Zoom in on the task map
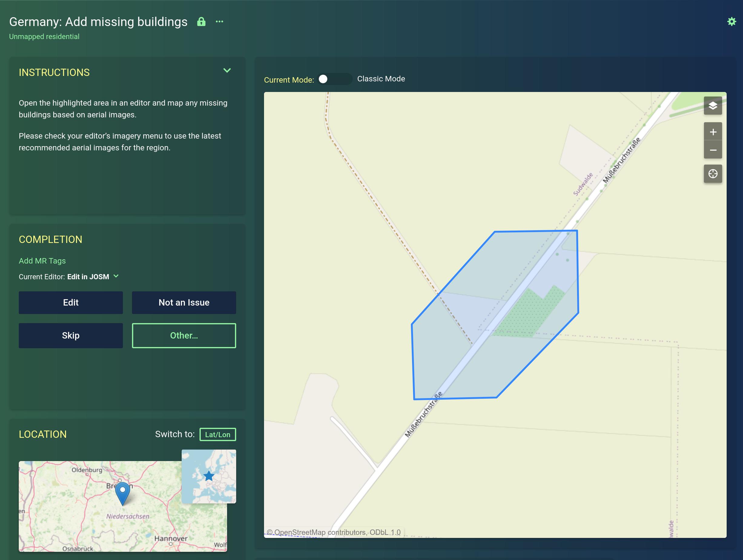This screenshot has width=743, height=560. click(712, 132)
